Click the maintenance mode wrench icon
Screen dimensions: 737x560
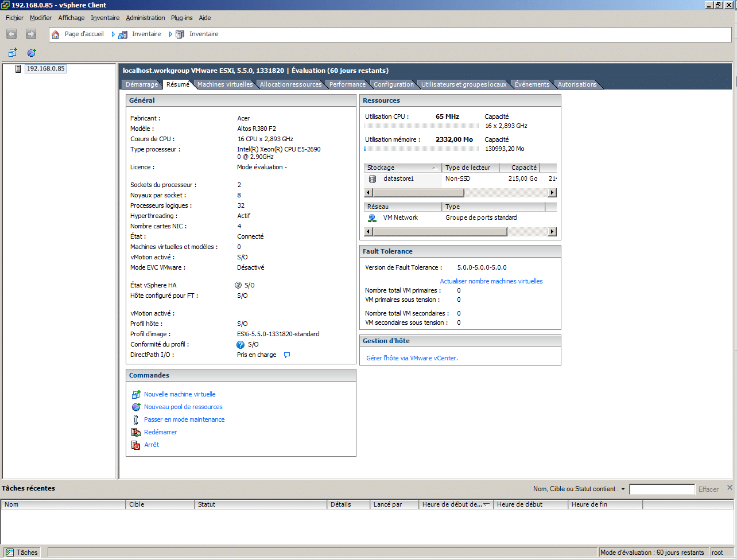click(x=136, y=420)
